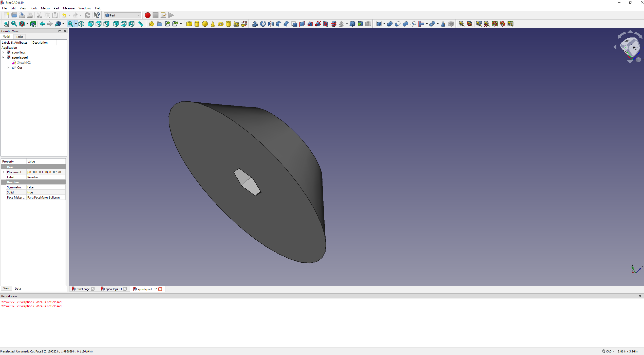Click the Fit All zoom icon
This screenshot has width=644, height=355.
tap(6, 24)
